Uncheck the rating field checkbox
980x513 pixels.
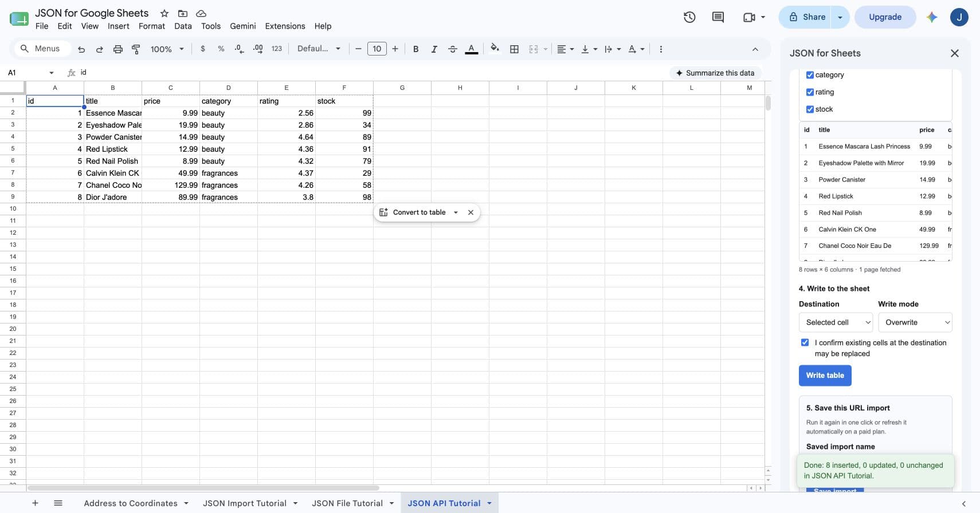click(810, 92)
